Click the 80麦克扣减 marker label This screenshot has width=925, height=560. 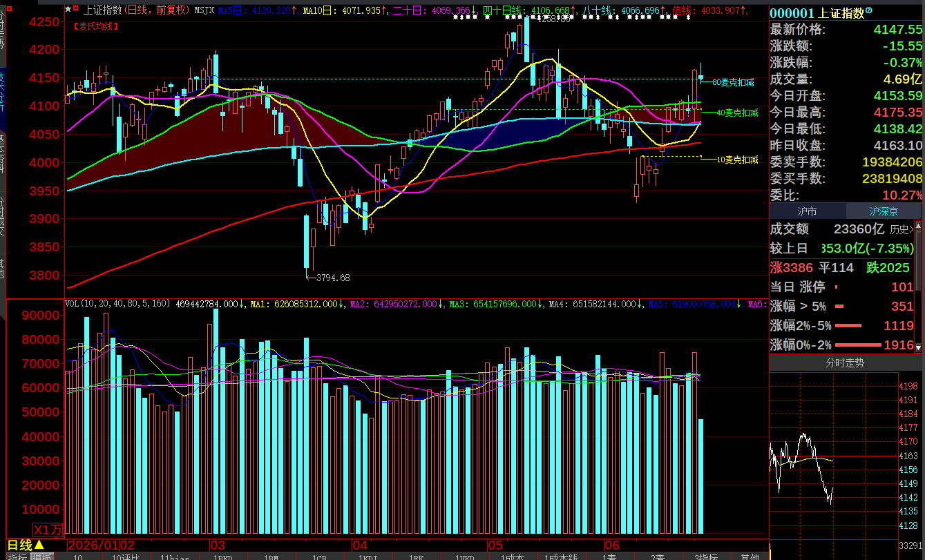(x=734, y=82)
